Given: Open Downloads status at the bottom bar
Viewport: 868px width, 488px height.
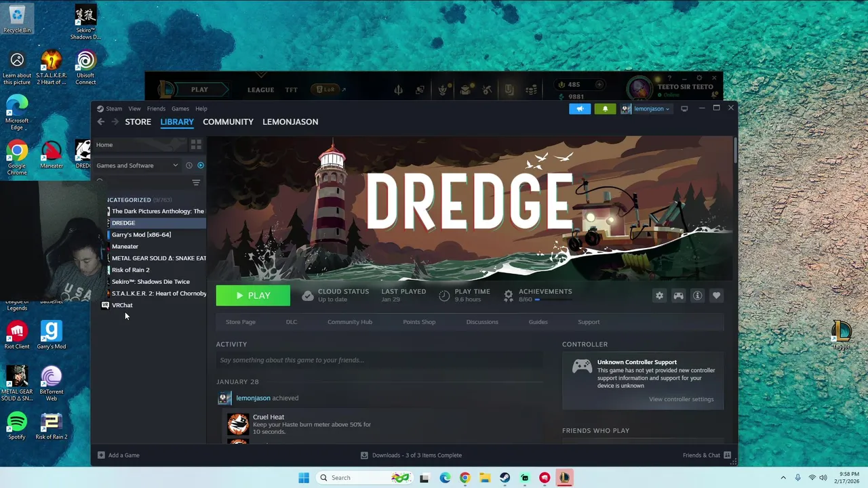Looking at the screenshot, I should coord(411,455).
